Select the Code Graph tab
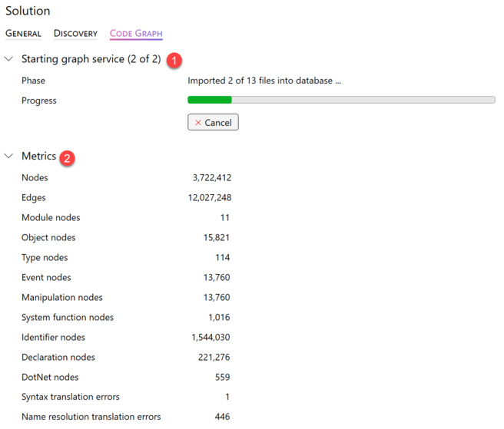The width and height of the screenshot is (504, 429). pyautogui.click(x=136, y=34)
